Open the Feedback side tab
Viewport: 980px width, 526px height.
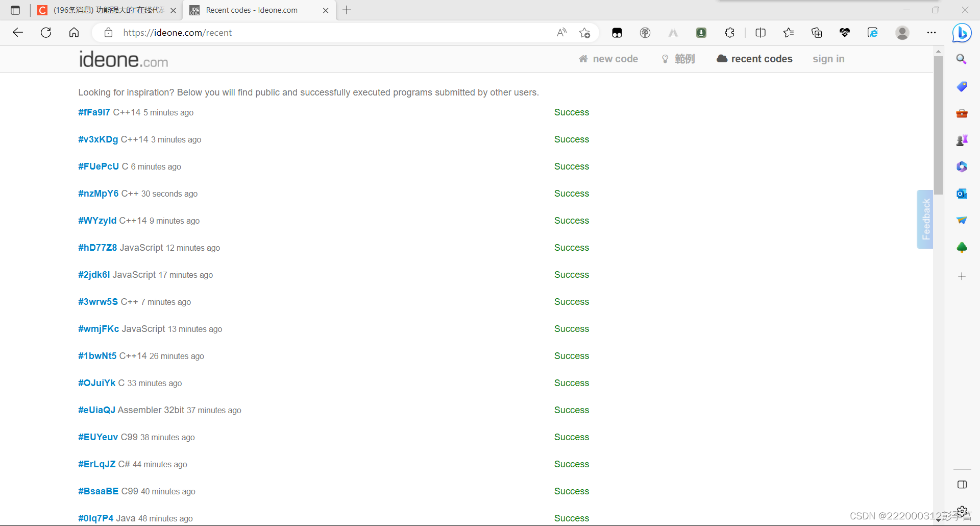point(925,219)
